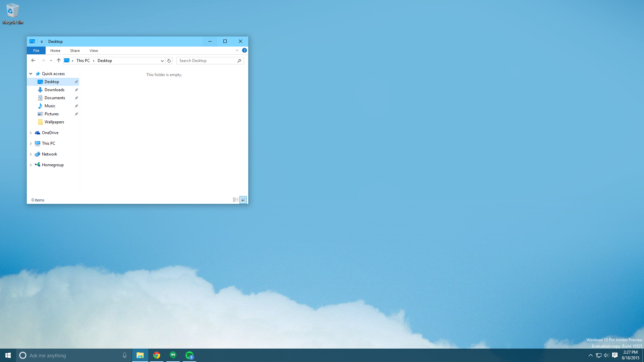Switch to the Home ribbon tab
Screen dimensions: 644x362
point(55,51)
